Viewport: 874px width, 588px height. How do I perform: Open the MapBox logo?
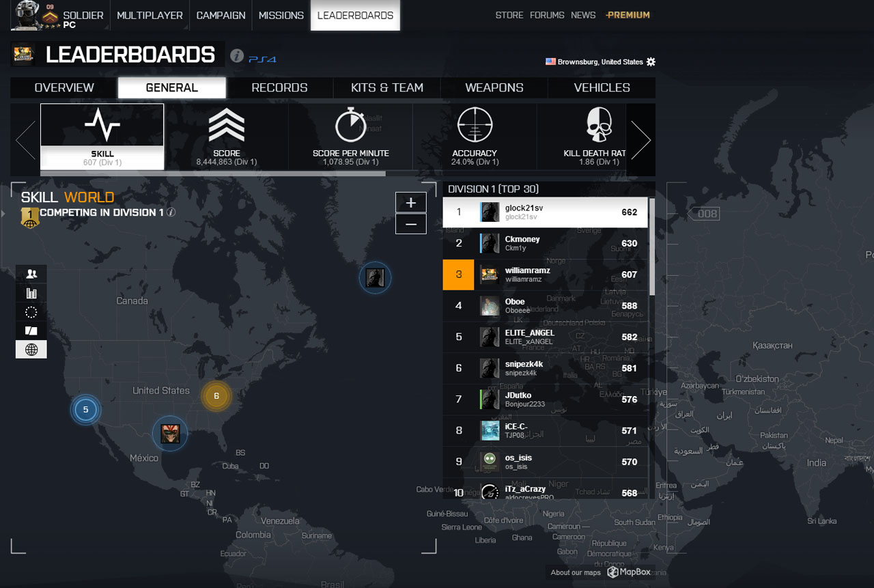[x=629, y=572]
